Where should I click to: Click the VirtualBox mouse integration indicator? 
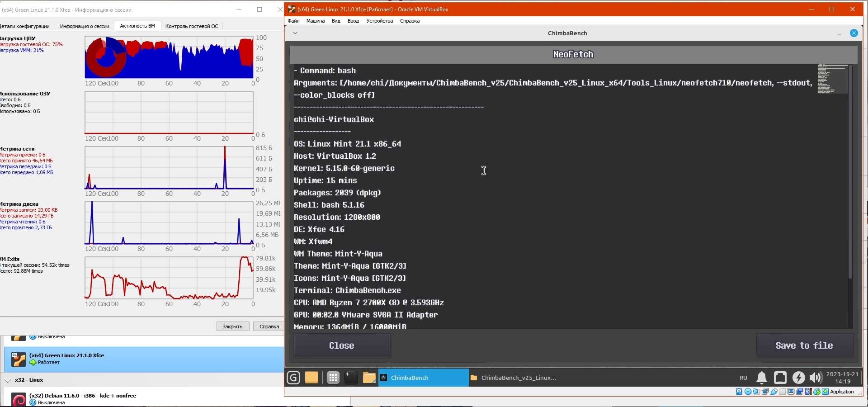tap(817, 392)
